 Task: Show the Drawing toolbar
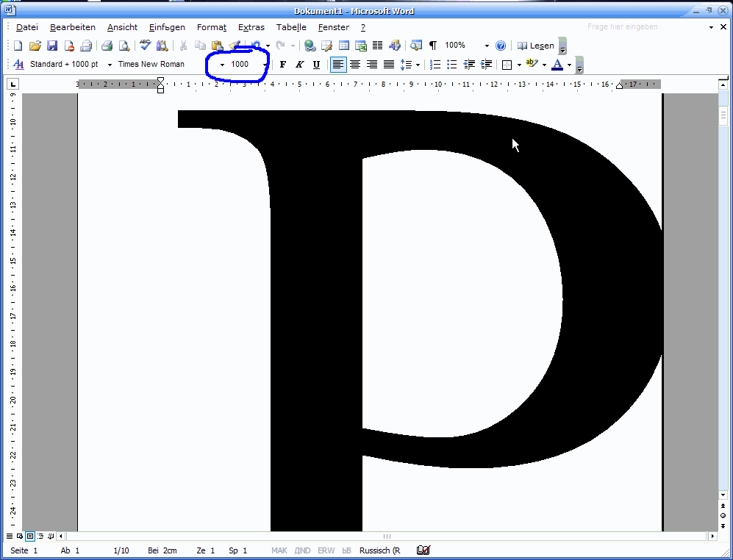pos(395,46)
